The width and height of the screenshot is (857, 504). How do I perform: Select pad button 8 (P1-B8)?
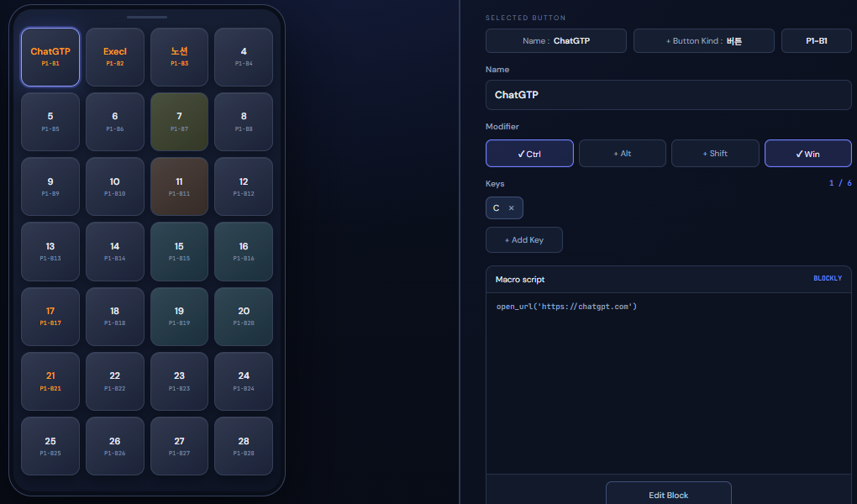coord(244,122)
